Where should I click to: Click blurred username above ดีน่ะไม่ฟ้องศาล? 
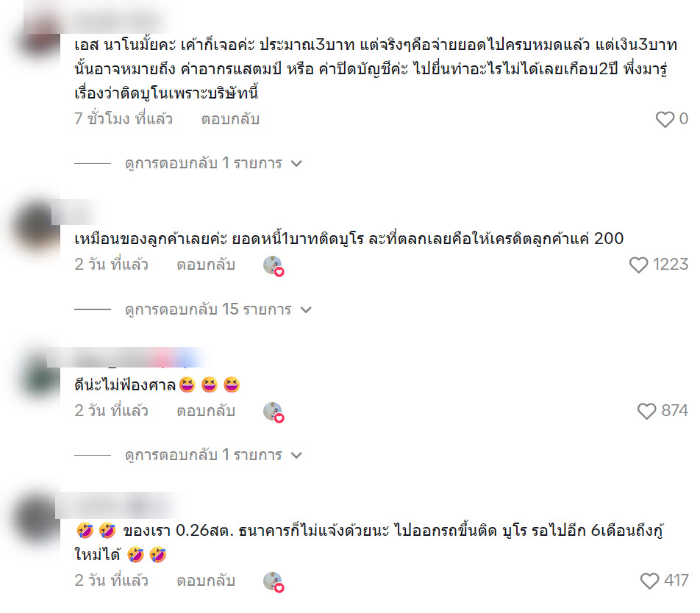[127, 358]
